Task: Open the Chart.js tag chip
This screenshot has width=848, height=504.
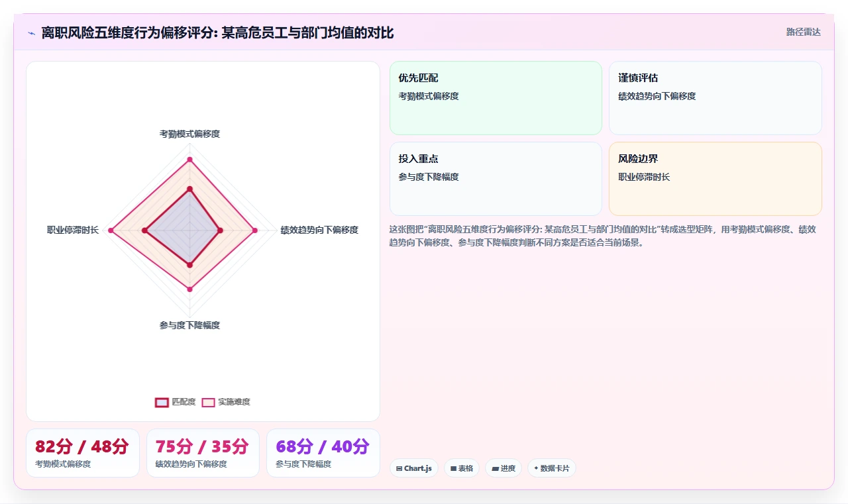Action: click(x=414, y=468)
